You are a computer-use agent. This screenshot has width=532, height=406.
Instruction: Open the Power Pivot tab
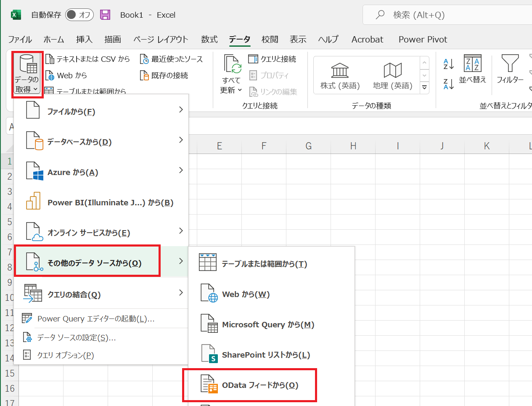tap(423, 39)
